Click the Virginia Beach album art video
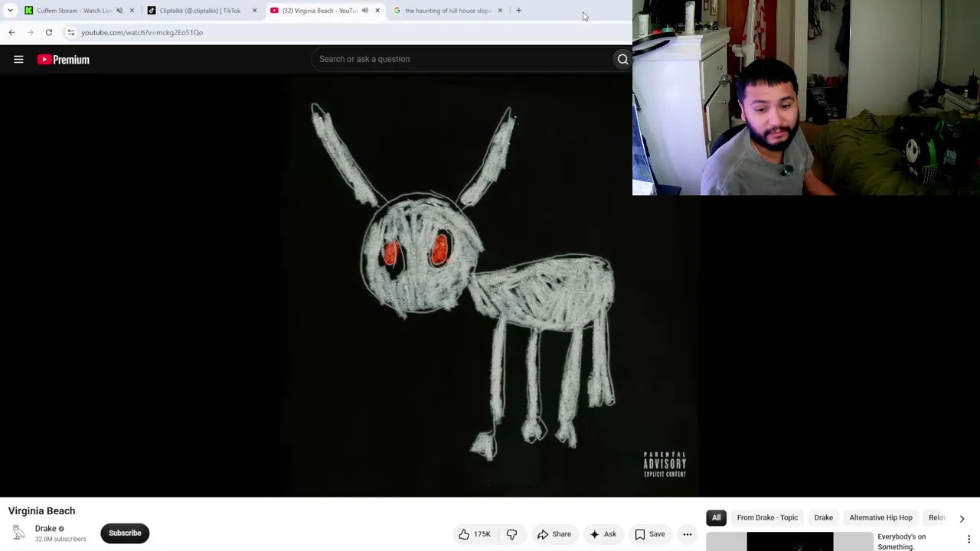Screen dimensions: 980x551 point(490,286)
